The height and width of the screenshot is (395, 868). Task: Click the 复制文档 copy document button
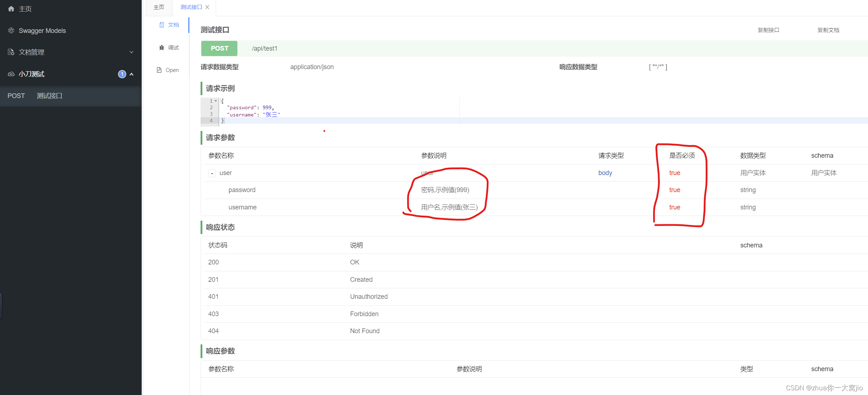[828, 30]
